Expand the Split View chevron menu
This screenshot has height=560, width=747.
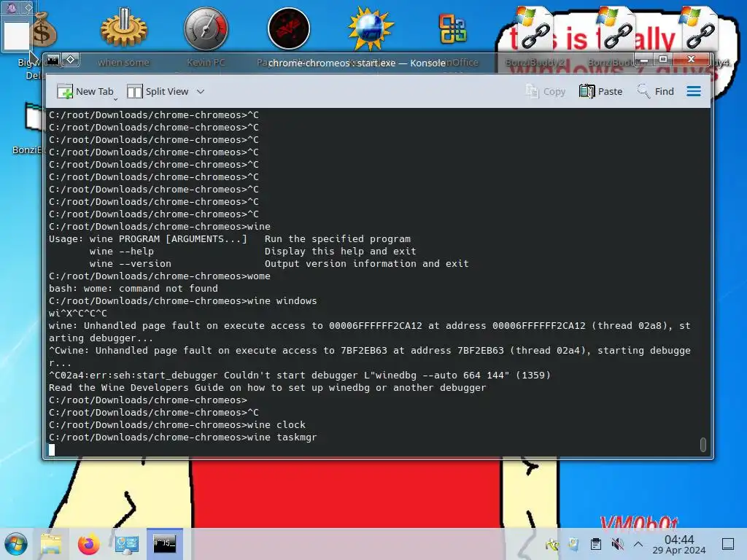[201, 91]
